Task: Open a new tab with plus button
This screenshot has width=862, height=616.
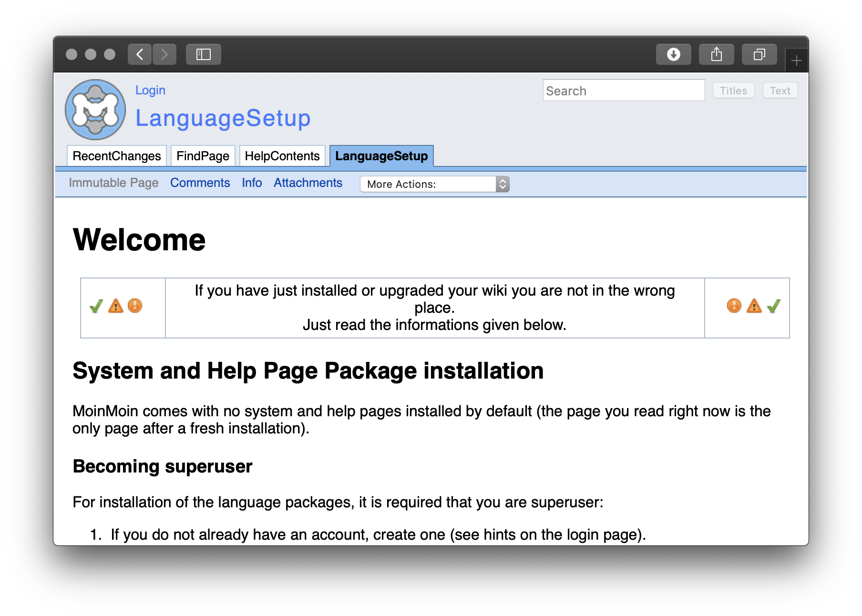Action: tap(796, 61)
